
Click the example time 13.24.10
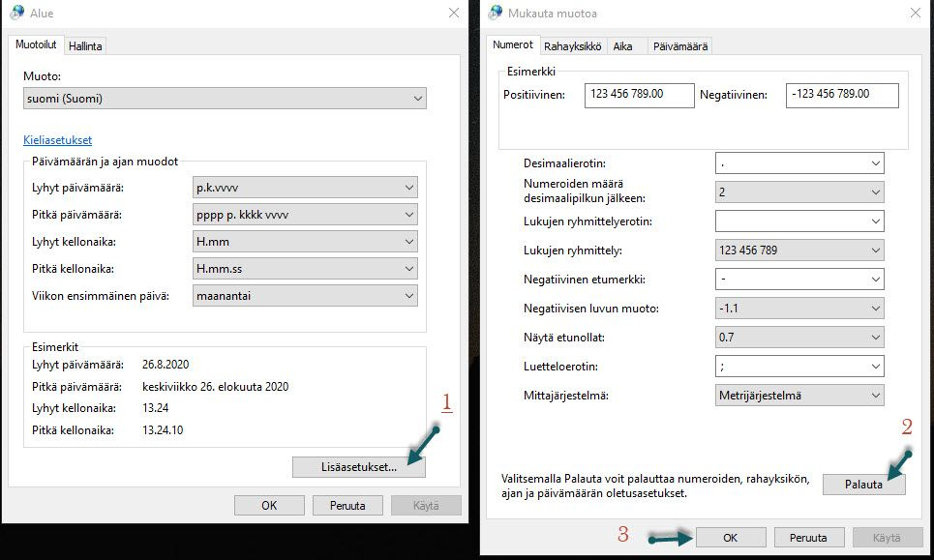pos(163,429)
